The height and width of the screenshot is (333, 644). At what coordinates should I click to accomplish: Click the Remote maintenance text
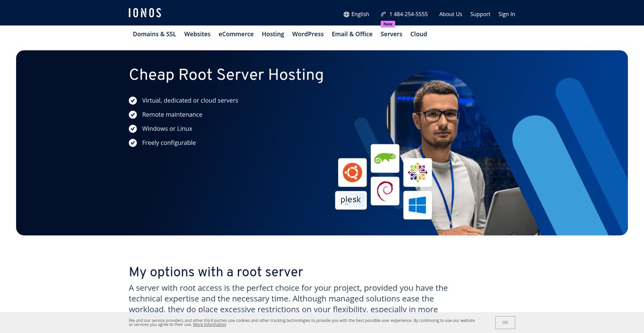(172, 114)
